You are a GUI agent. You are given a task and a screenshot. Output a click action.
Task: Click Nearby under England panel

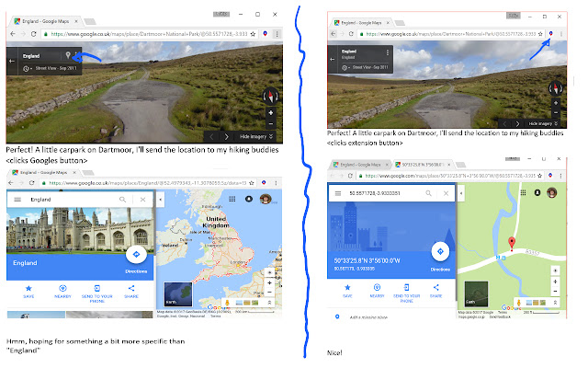pos(62,291)
